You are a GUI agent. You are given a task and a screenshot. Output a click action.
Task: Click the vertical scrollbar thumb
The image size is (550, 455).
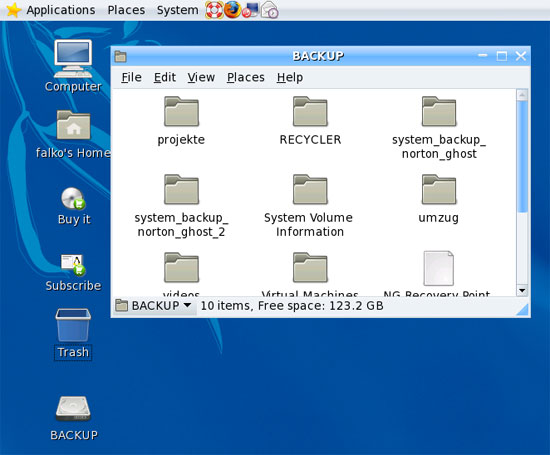click(522, 156)
